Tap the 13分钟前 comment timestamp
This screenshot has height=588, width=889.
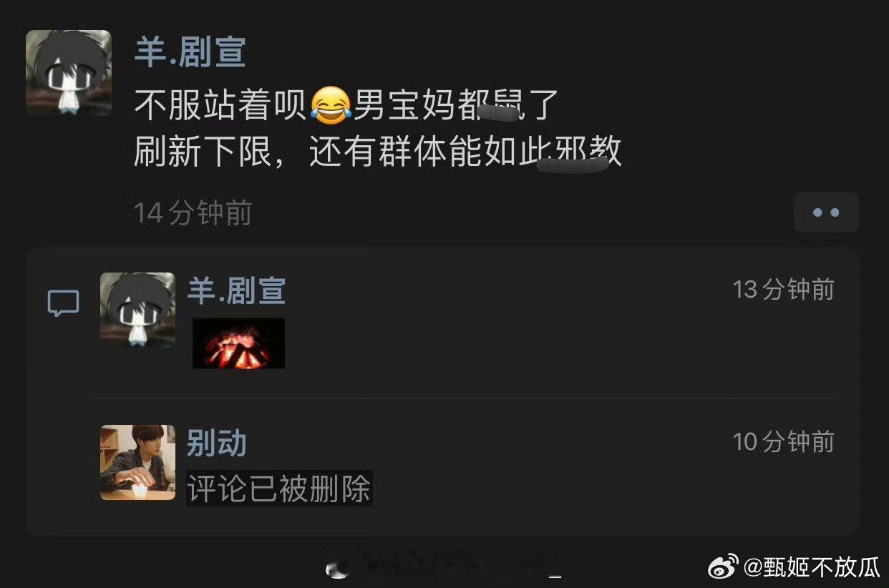pos(783,290)
